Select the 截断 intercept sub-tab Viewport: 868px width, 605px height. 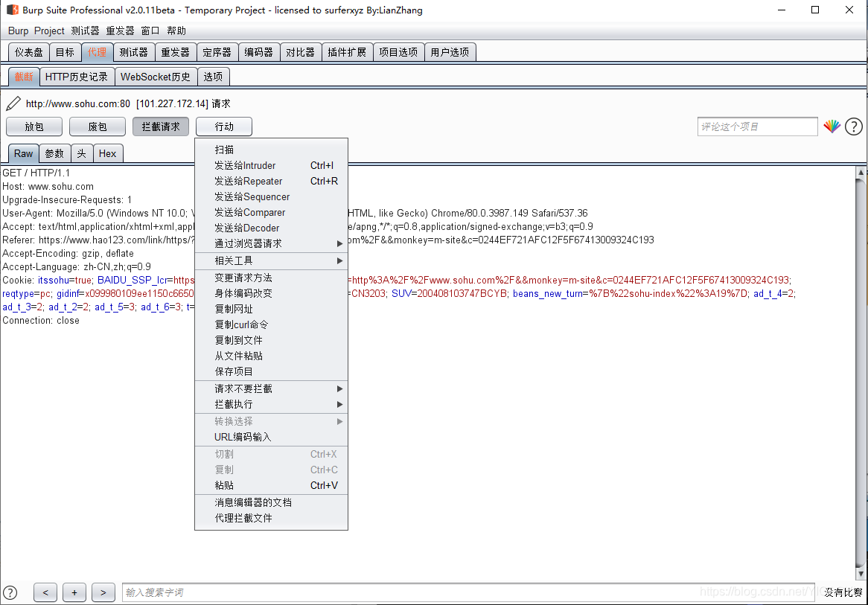(24, 77)
